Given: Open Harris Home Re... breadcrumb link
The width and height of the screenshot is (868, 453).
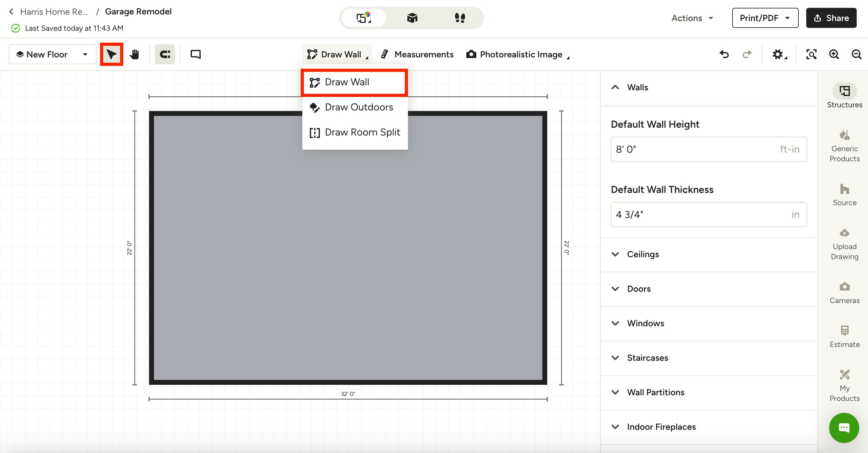Looking at the screenshot, I should (x=54, y=12).
